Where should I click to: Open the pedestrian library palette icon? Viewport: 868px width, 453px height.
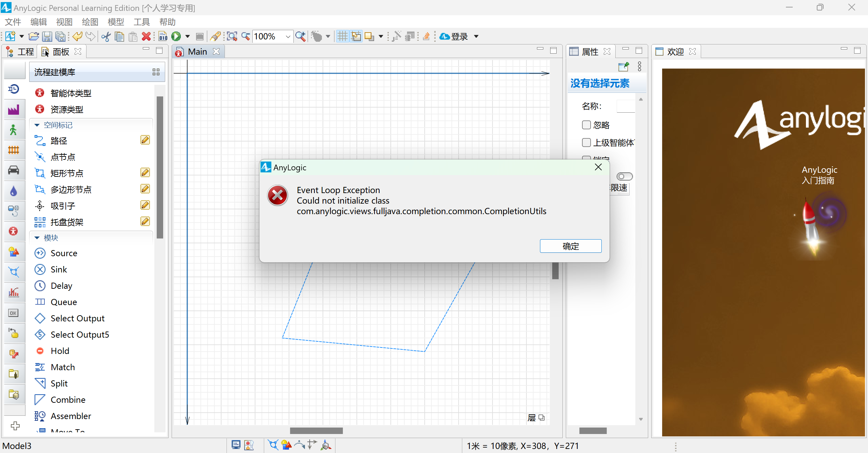point(14,130)
